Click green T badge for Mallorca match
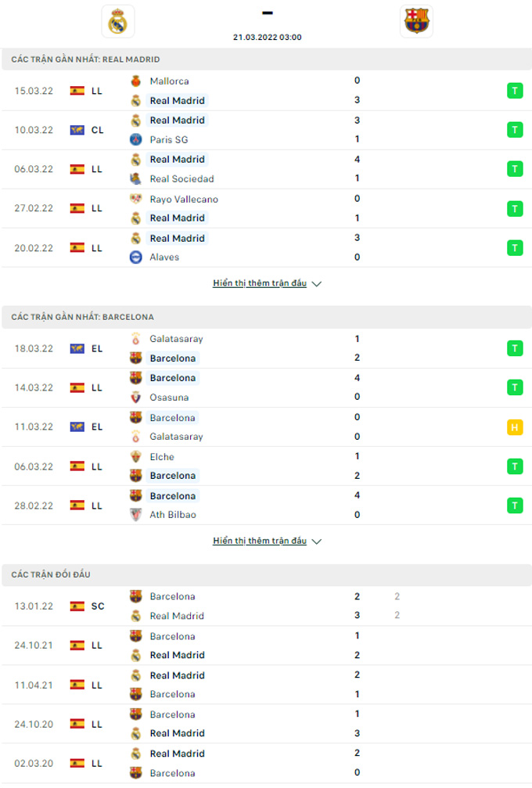Viewport: 532px width, 788px height. point(515,91)
